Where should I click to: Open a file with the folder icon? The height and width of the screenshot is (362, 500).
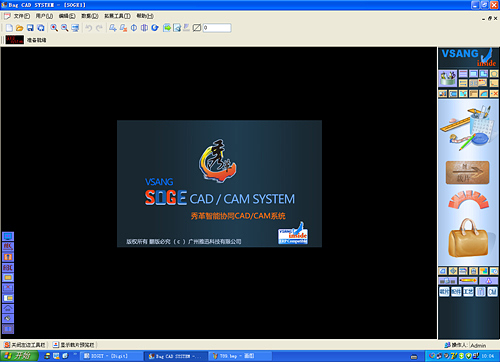point(20,28)
